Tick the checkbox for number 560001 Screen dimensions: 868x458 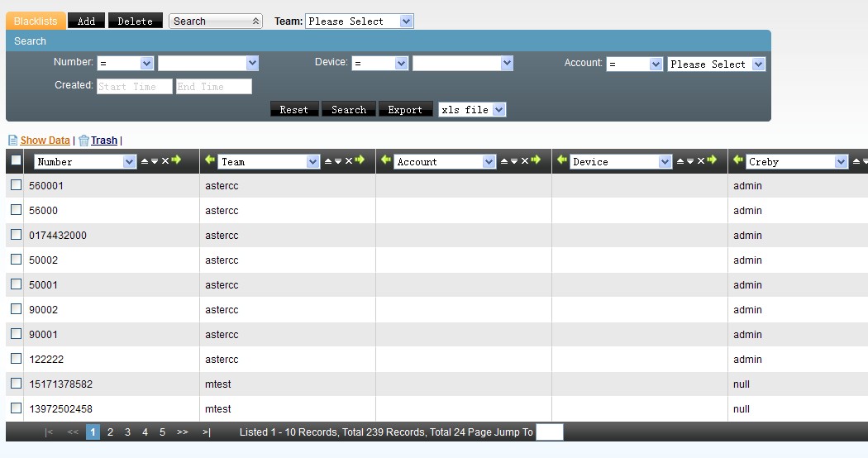tap(16, 185)
